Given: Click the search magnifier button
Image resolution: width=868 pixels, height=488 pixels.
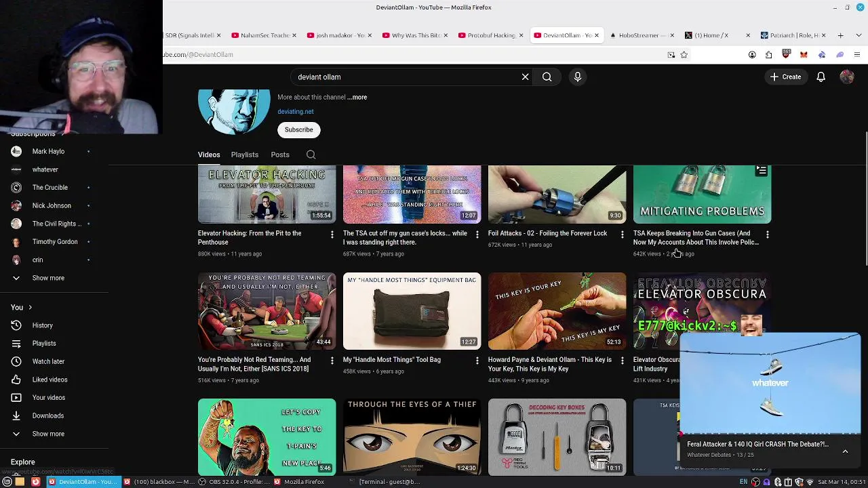Looking at the screenshot, I should click(x=547, y=77).
